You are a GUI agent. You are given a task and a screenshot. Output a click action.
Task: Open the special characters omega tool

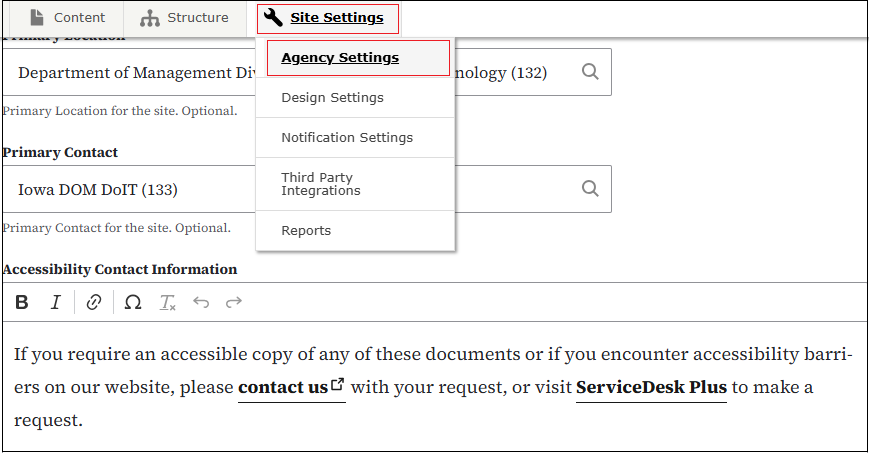[133, 302]
